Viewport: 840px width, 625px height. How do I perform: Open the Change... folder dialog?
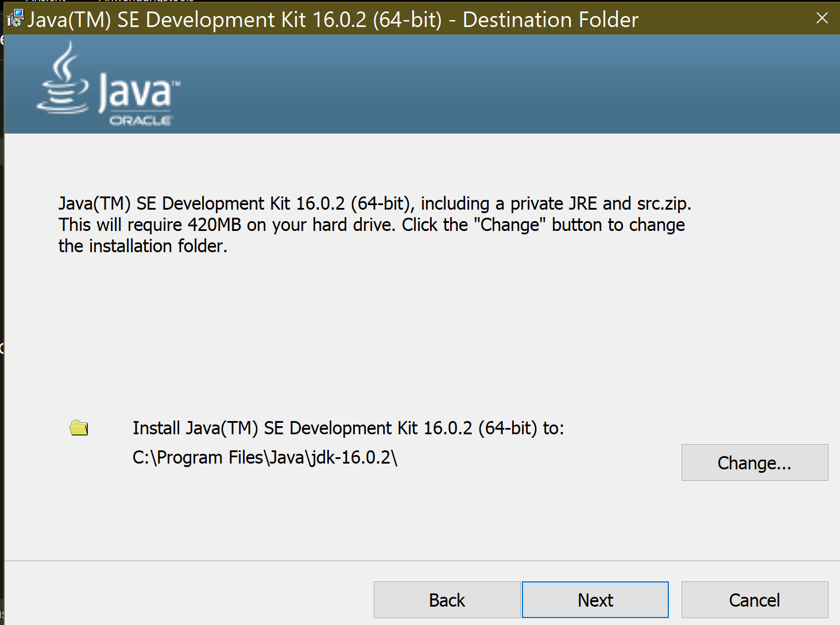pos(754,462)
